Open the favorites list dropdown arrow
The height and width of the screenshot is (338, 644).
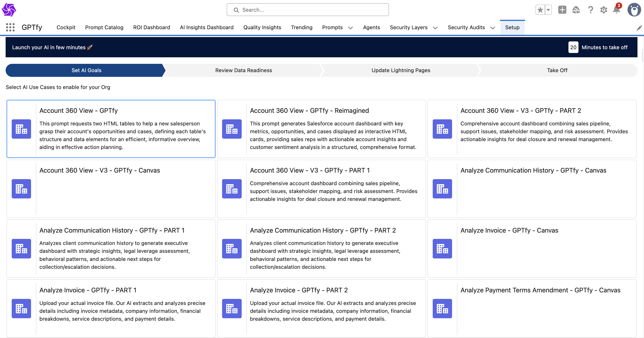(548, 10)
